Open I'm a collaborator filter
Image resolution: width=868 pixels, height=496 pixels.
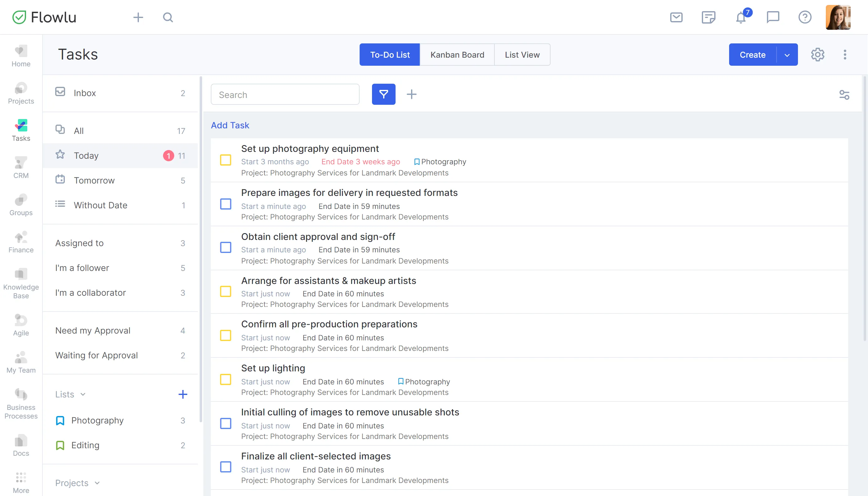[x=120, y=293]
